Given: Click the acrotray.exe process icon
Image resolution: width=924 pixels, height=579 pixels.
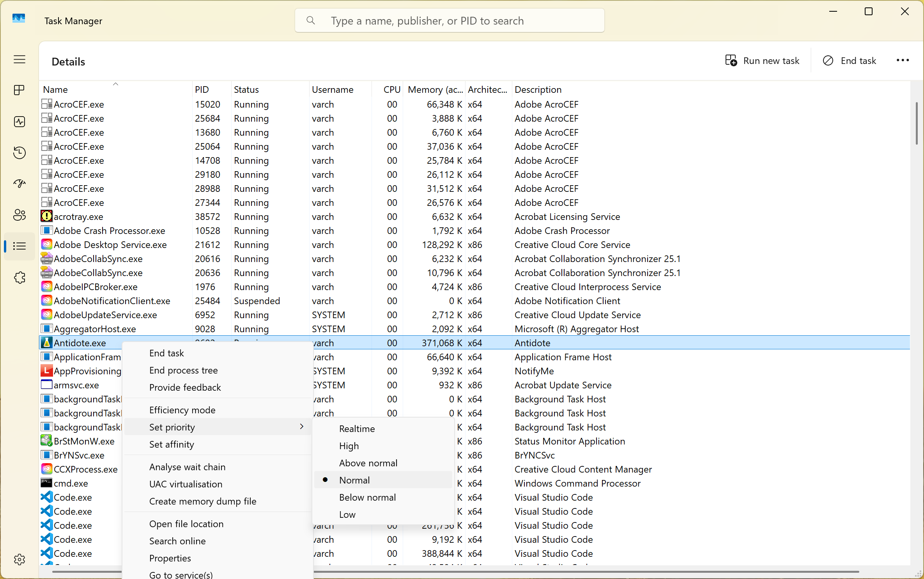Looking at the screenshot, I should (x=46, y=216).
